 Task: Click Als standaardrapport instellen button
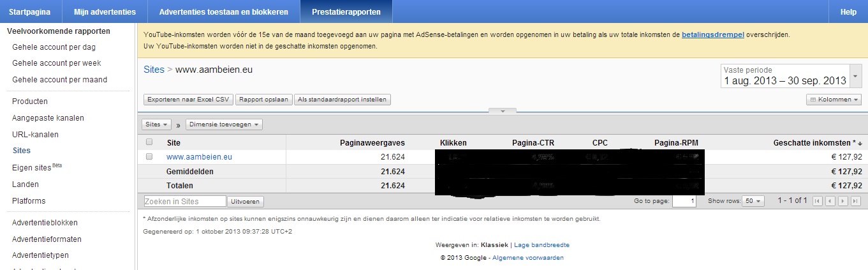(342, 100)
